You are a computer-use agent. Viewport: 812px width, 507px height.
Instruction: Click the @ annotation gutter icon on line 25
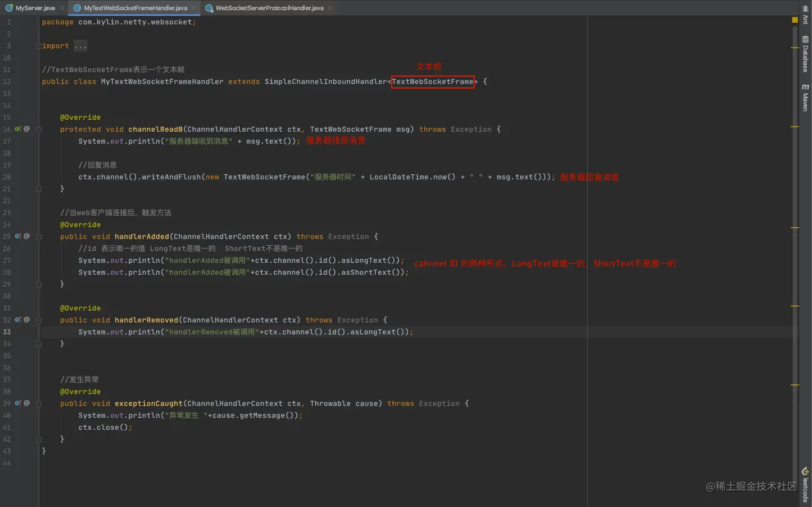27,236
